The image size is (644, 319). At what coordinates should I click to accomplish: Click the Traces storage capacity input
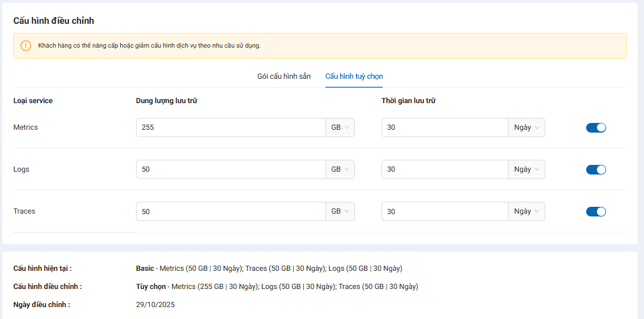click(x=230, y=211)
